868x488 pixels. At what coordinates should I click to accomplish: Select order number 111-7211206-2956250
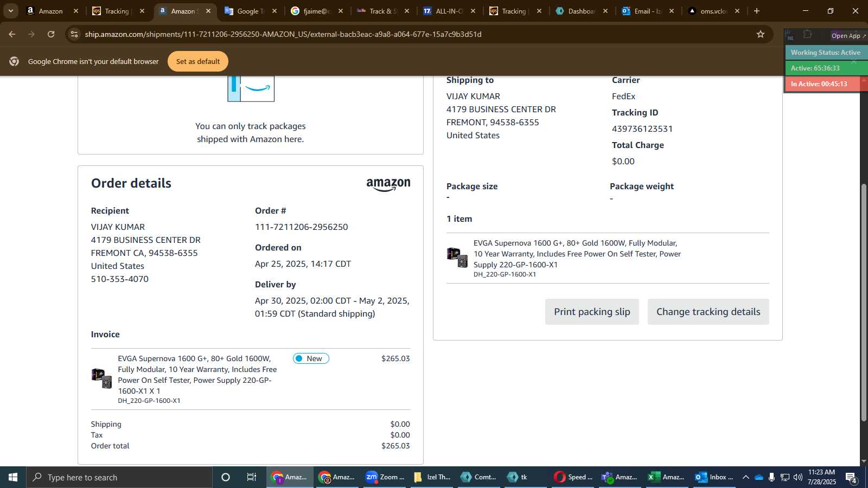click(302, 227)
